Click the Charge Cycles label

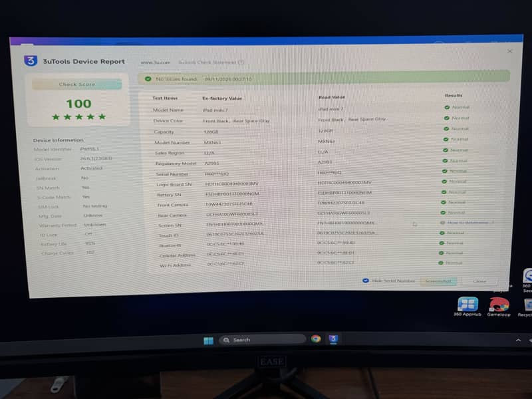(57, 253)
